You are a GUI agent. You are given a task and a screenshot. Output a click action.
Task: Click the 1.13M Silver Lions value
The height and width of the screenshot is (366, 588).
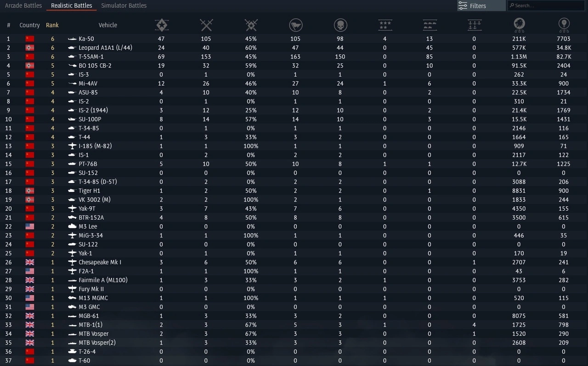tap(519, 57)
